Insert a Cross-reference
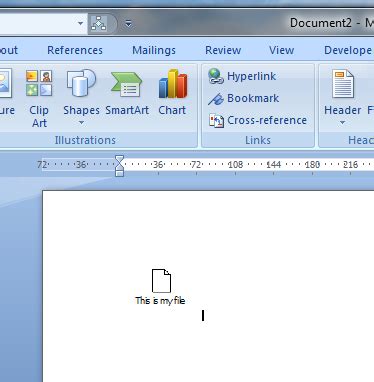This screenshot has height=382, width=374. [x=258, y=121]
